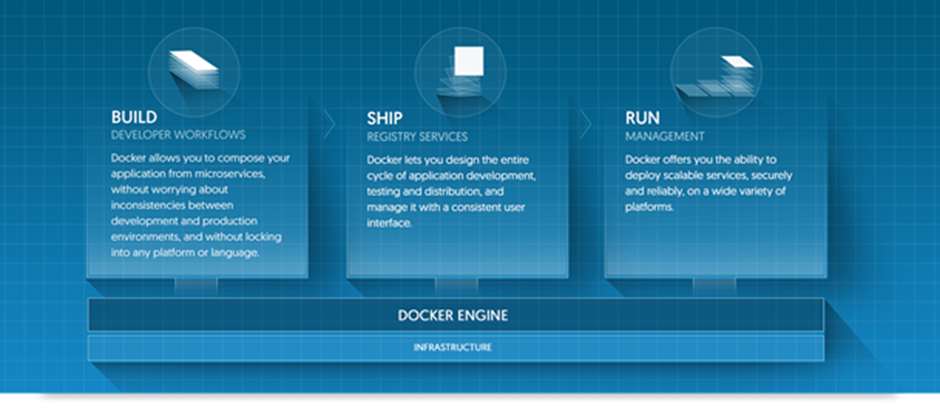940x408 pixels.
Task: Click the Build stacked-layers icon
Action: (194, 69)
